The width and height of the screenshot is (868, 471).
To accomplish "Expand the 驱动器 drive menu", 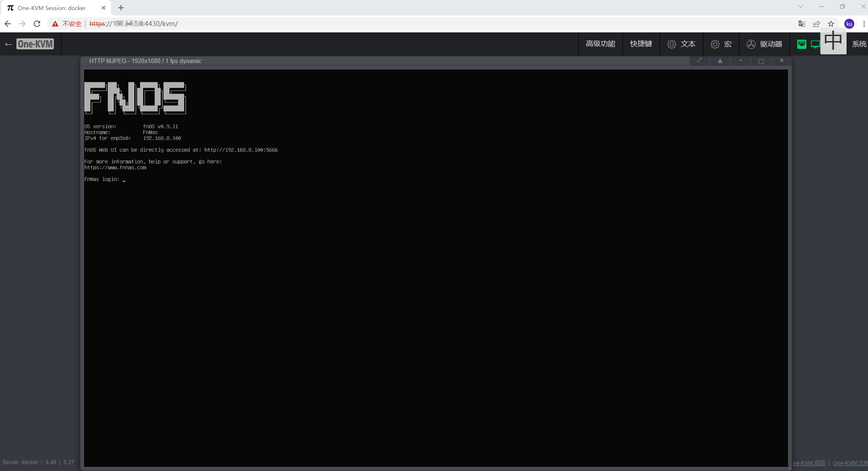I will click(x=764, y=44).
